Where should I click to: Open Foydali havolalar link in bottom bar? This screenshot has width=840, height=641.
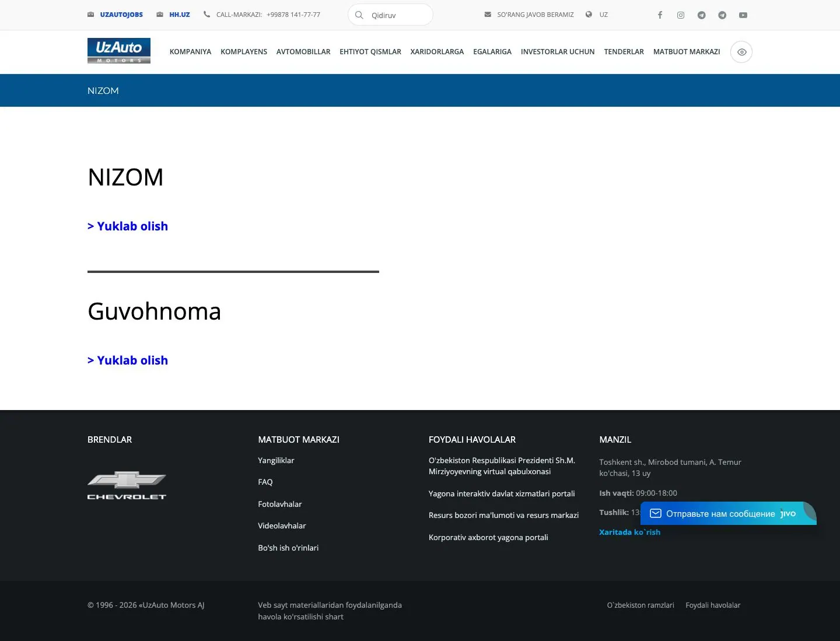tap(713, 605)
